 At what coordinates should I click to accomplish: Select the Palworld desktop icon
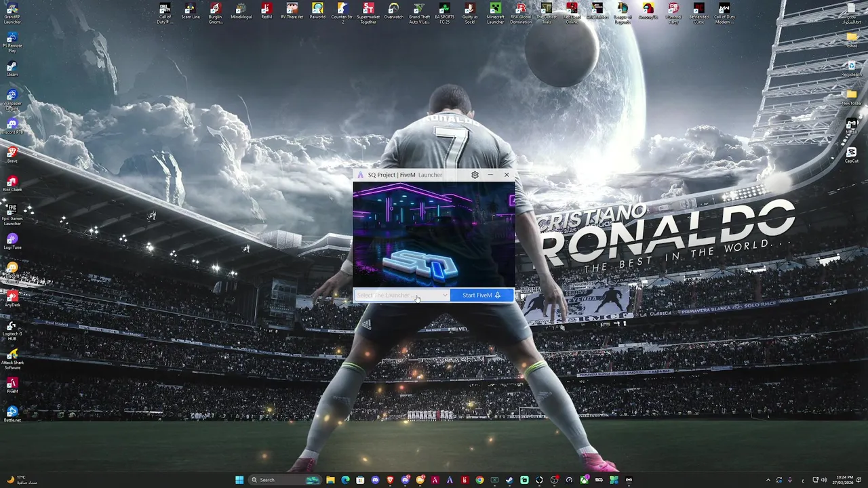tap(317, 12)
